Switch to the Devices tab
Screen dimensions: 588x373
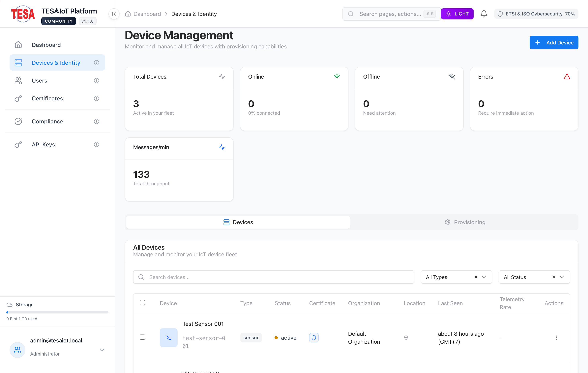click(x=238, y=222)
